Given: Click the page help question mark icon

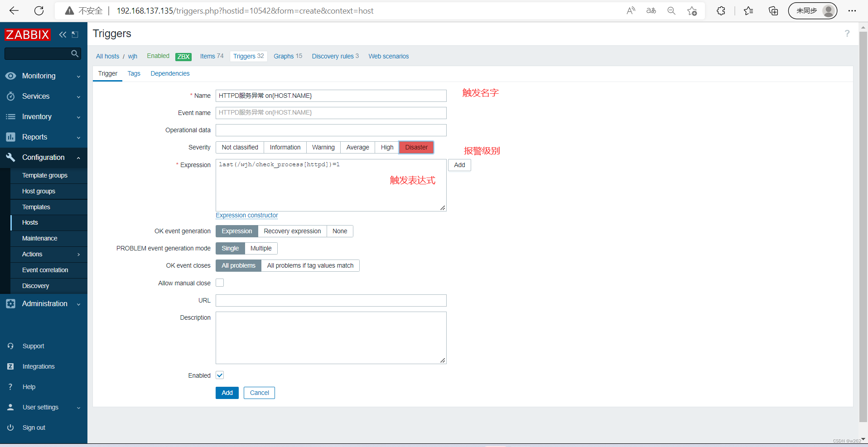Looking at the screenshot, I should pyautogui.click(x=847, y=34).
